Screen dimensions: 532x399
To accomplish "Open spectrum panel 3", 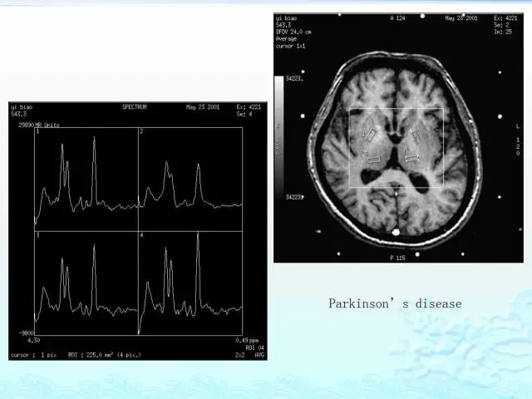I will (x=86, y=283).
